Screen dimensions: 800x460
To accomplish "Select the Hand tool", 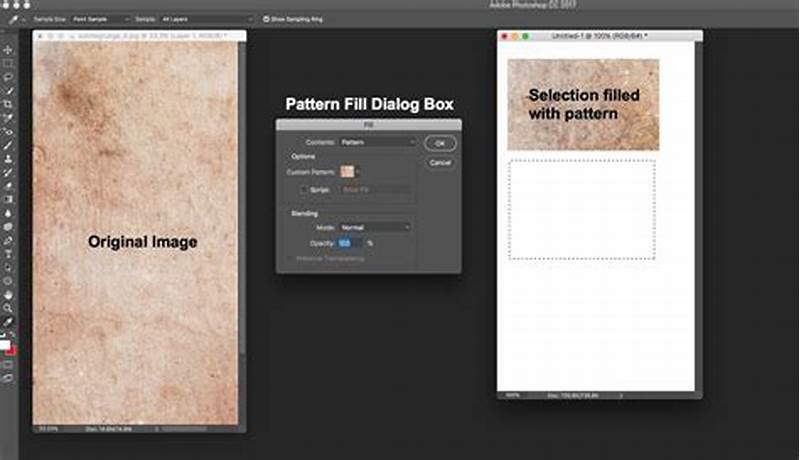I will 8,295.
